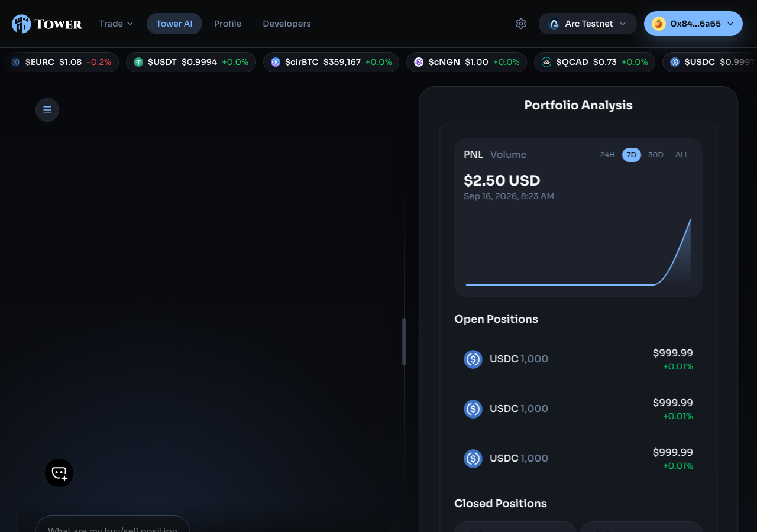The height and width of the screenshot is (532, 757).
Task: Open the settings gear icon
Action: click(521, 24)
